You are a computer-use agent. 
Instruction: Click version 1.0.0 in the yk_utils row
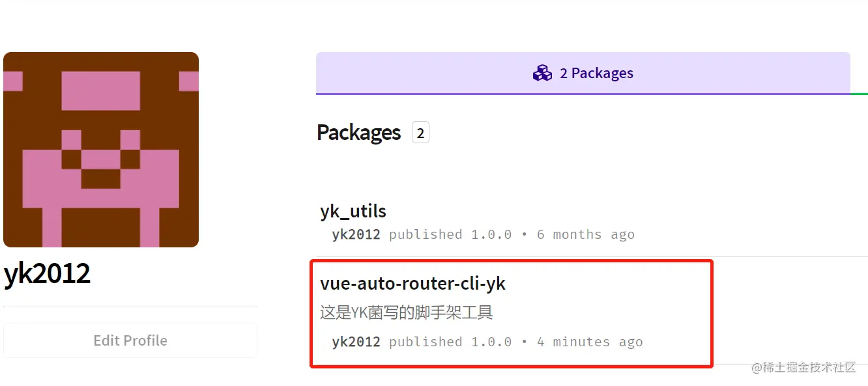491,234
